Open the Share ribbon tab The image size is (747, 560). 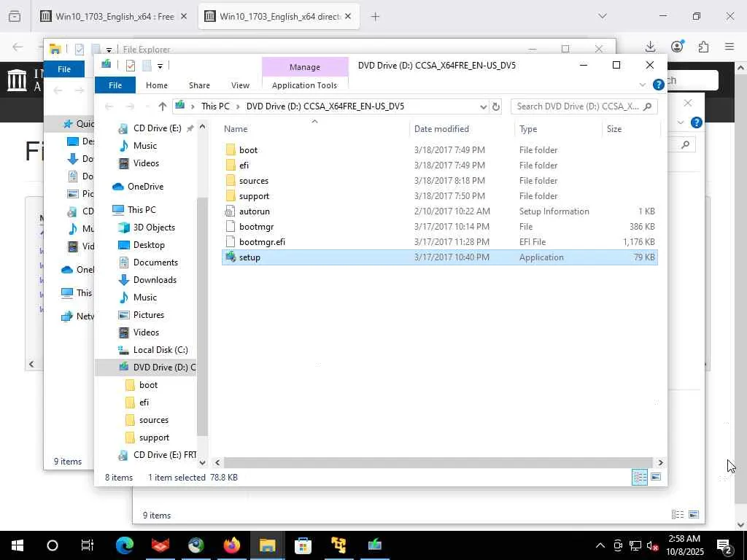click(x=199, y=85)
